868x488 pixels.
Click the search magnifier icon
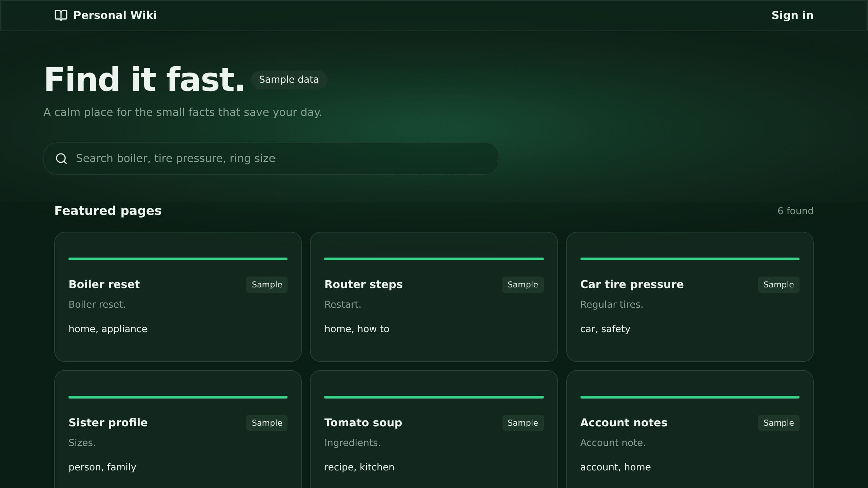(x=61, y=159)
